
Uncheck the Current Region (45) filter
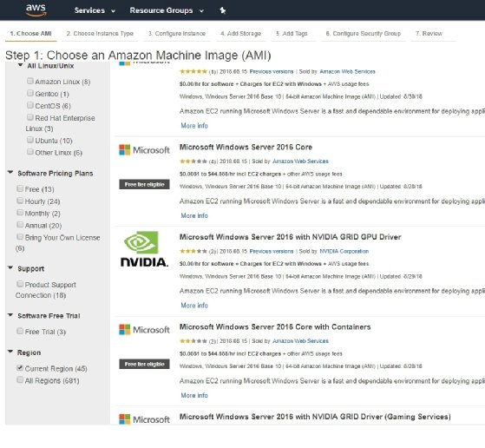[x=20, y=367]
